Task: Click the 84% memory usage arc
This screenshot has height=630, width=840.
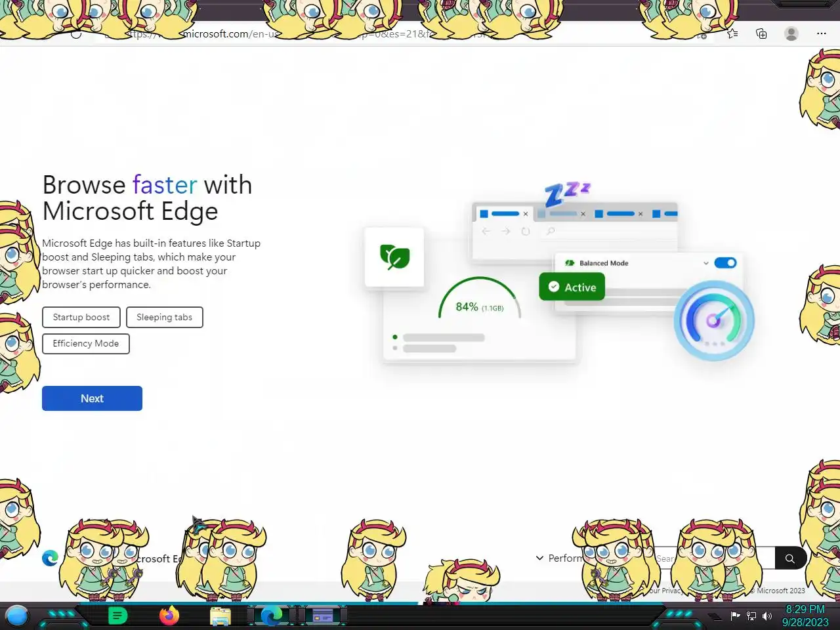Action: coord(480,299)
